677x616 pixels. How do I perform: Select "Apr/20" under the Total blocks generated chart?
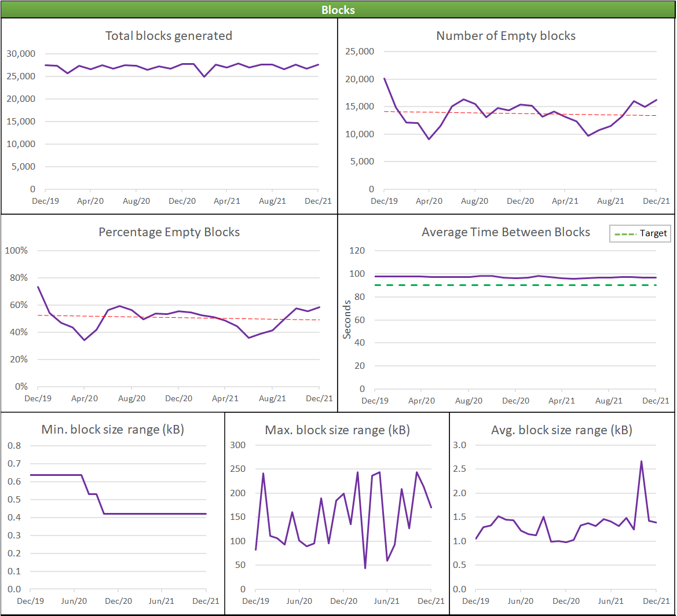pos(90,201)
